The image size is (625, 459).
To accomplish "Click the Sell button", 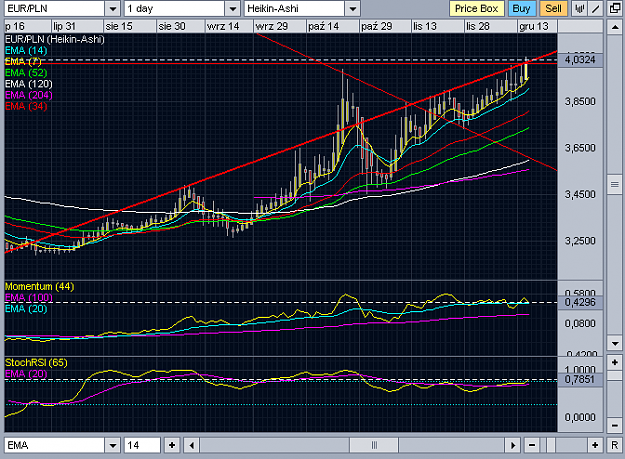I will coord(553,8).
